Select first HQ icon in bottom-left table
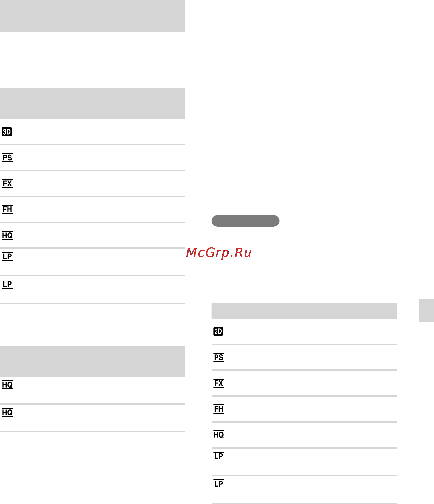 (x=7, y=385)
